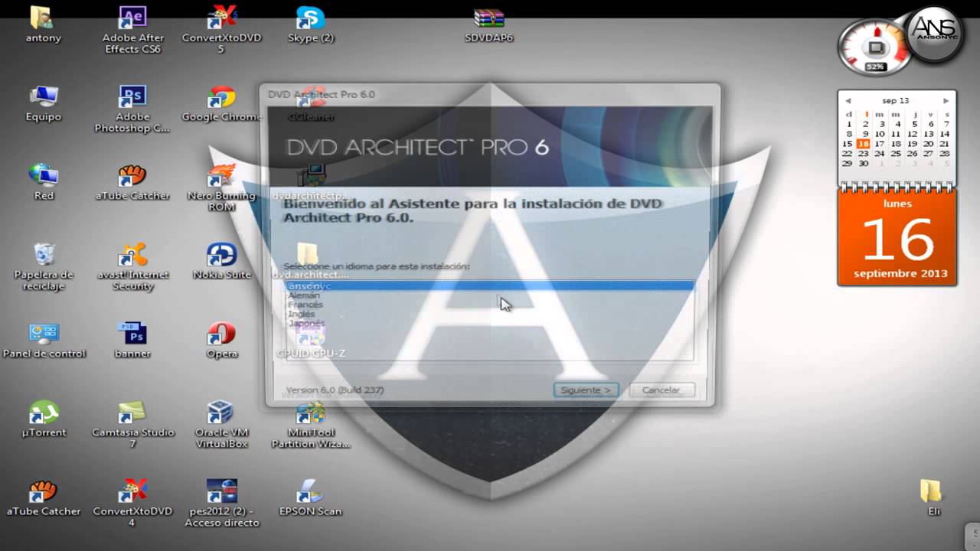Open ConvertXtoDVD 5 desktop shortcut

[220, 29]
